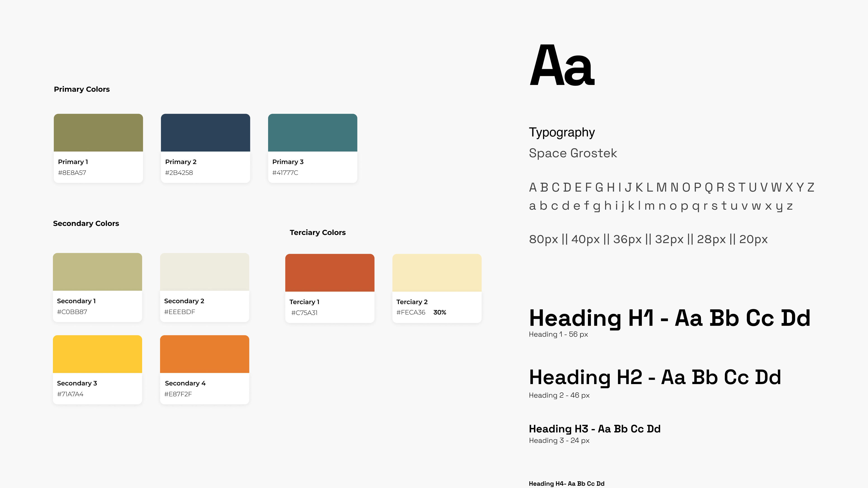Click the Secondary 2 cream swatch
868x488 pixels.
(205, 272)
